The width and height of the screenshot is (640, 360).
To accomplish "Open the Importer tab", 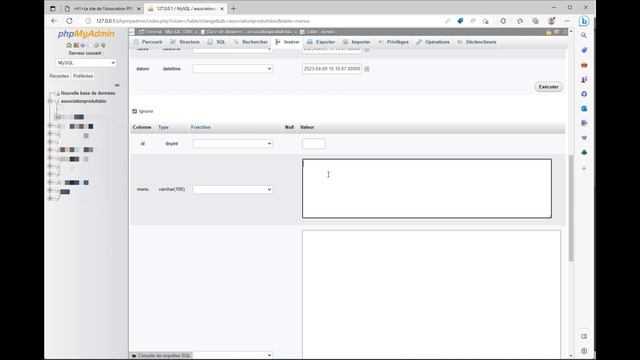I will click(x=357, y=42).
